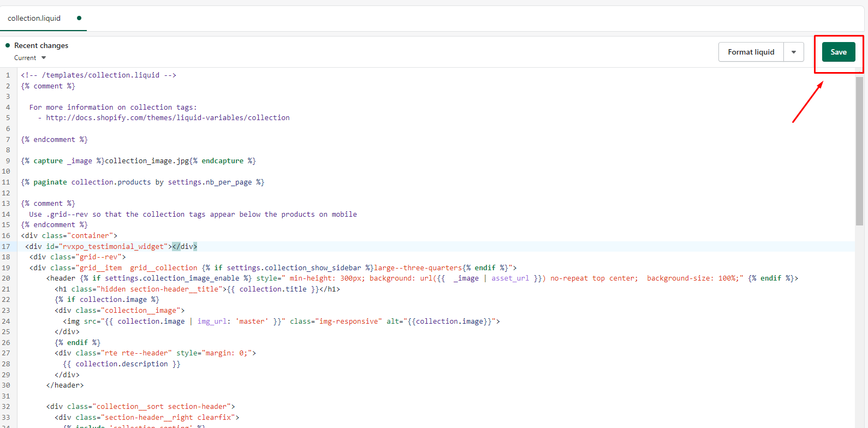Click the unsaved-changes dot on collection.liquid tab
This screenshot has width=868, height=428.
[x=79, y=18]
